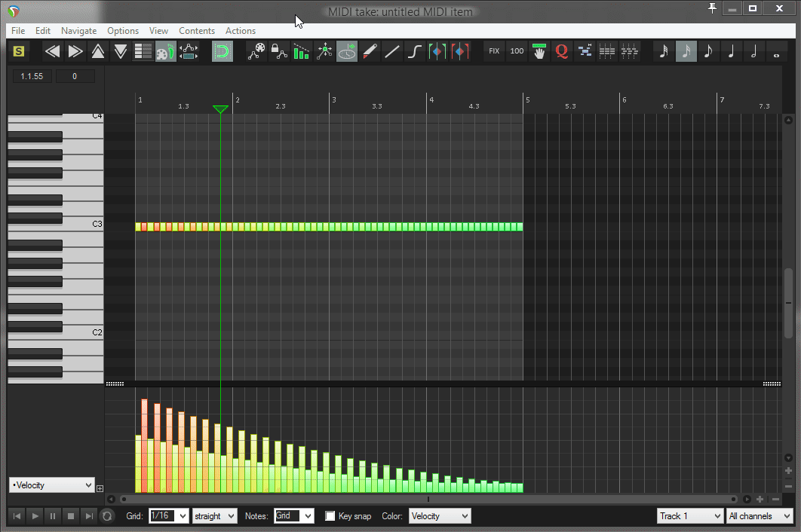Image resolution: width=801 pixels, height=532 pixels.
Task: Select the straight line tool
Action: [x=391, y=51]
